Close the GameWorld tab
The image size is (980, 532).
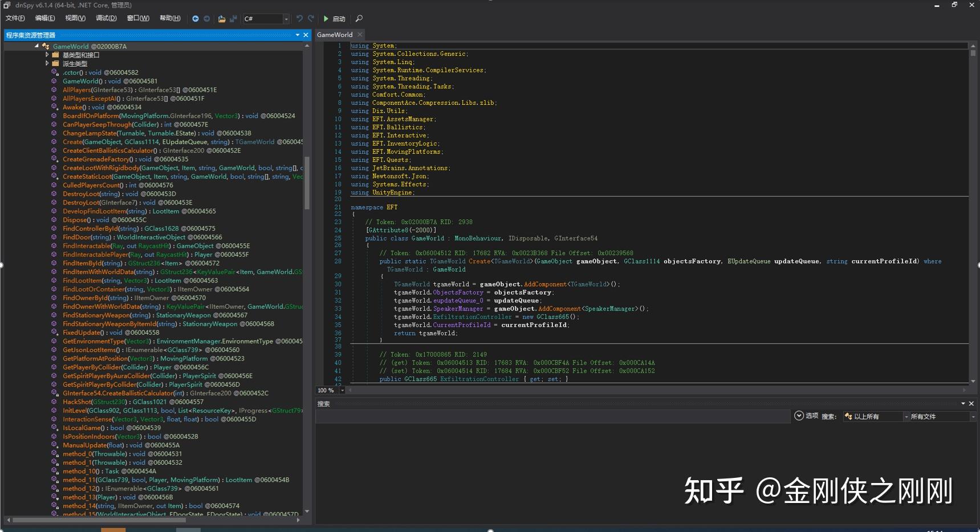point(360,35)
